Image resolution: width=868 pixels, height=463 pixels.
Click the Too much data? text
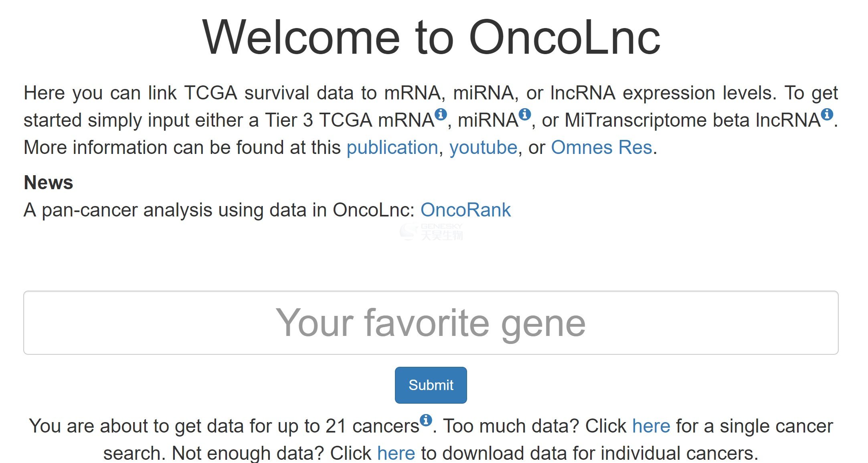(x=510, y=426)
